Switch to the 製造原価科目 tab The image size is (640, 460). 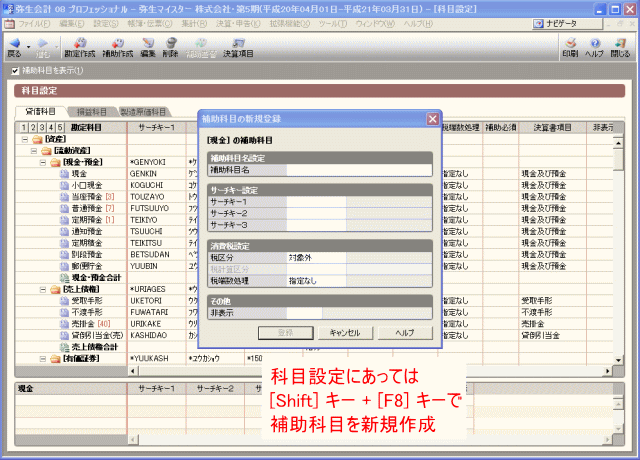point(143,112)
